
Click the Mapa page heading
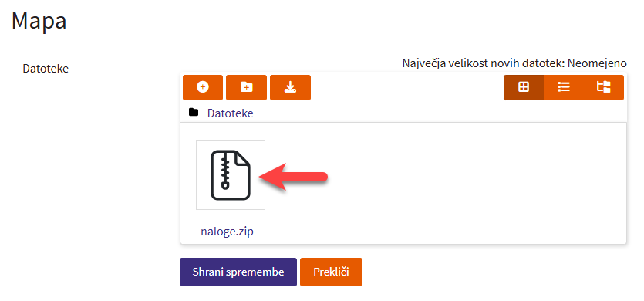[x=39, y=21]
